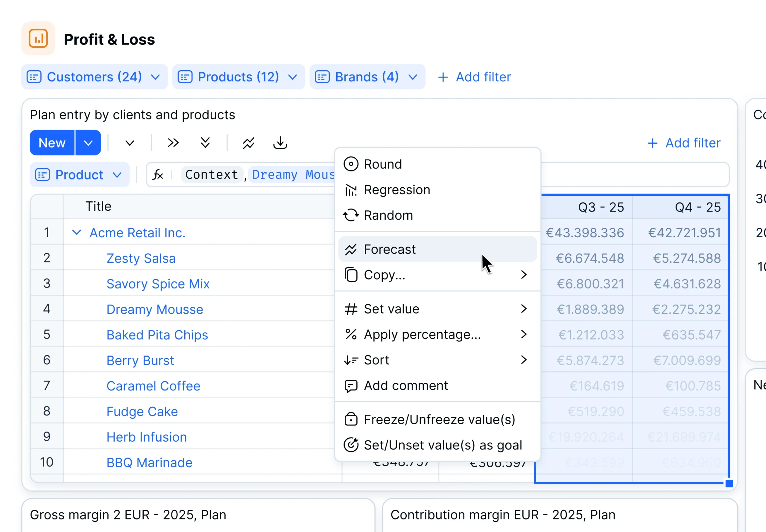766x532 pixels.
Task: Click the blue New button
Action: coord(52,143)
